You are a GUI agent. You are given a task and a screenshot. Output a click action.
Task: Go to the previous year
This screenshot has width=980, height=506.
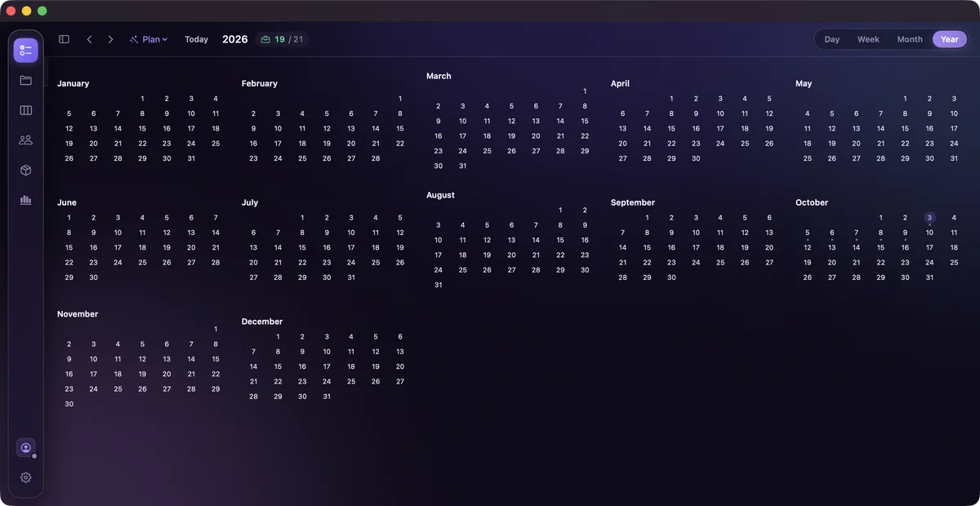(89, 39)
